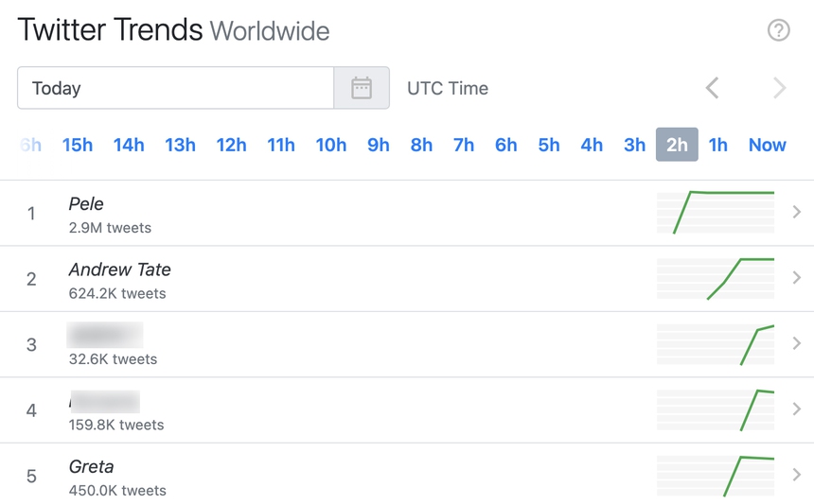
Task: Select the 5h time tab
Action: click(x=549, y=145)
